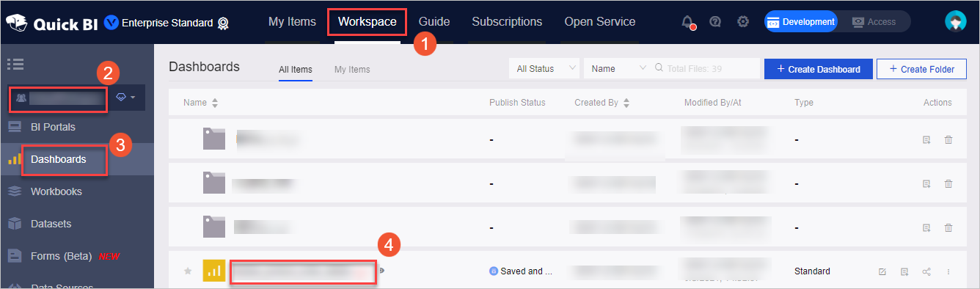Open the Subscriptions top menu
The width and height of the screenshot is (980, 289).
[x=507, y=22]
